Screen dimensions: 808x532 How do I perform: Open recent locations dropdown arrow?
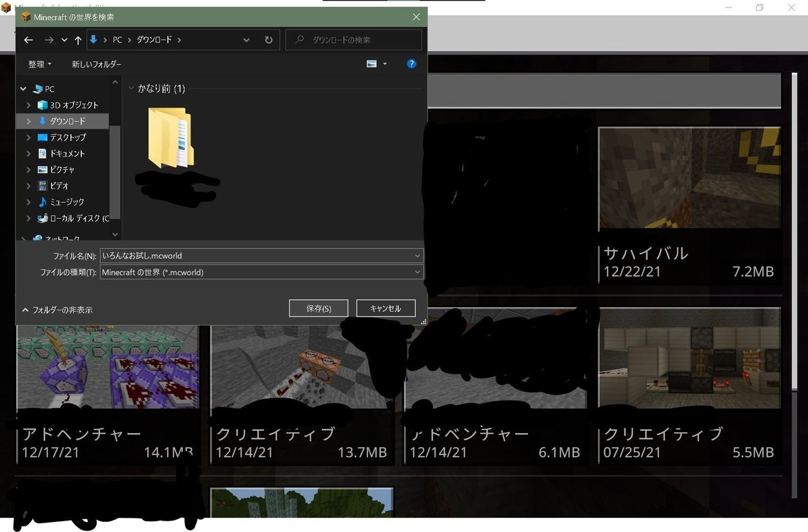(x=64, y=40)
